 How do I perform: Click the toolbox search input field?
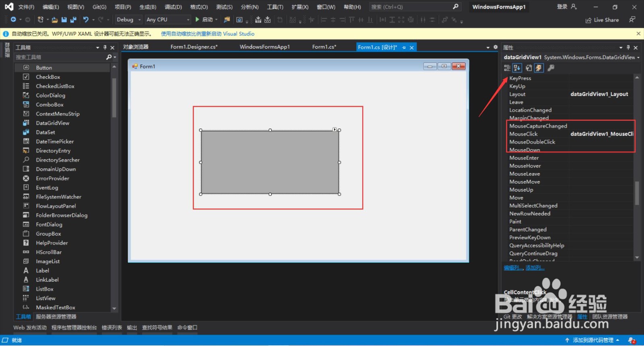[x=60, y=57]
